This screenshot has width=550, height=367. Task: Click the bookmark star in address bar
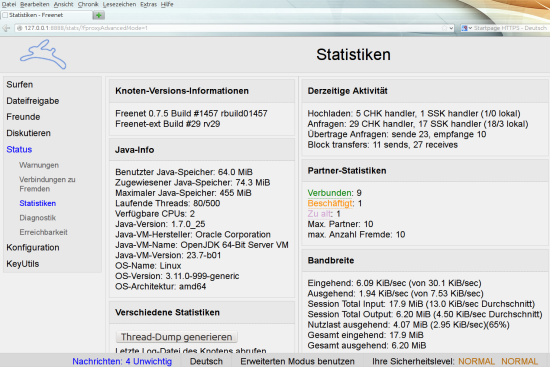coord(444,28)
